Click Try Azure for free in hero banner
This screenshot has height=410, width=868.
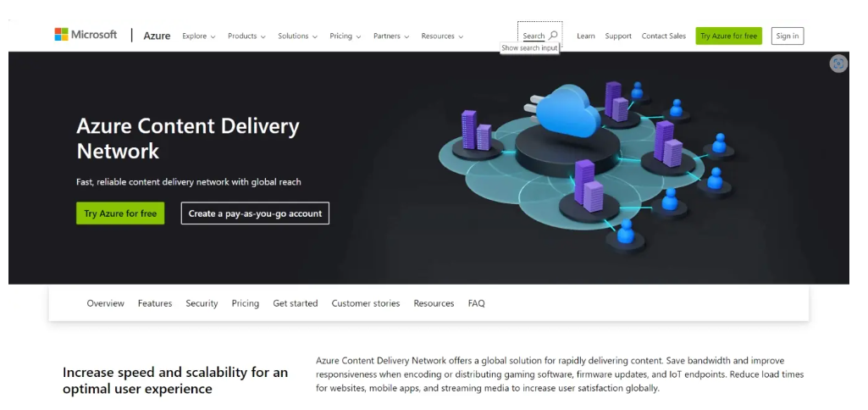pyautogui.click(x=120, y=213)
